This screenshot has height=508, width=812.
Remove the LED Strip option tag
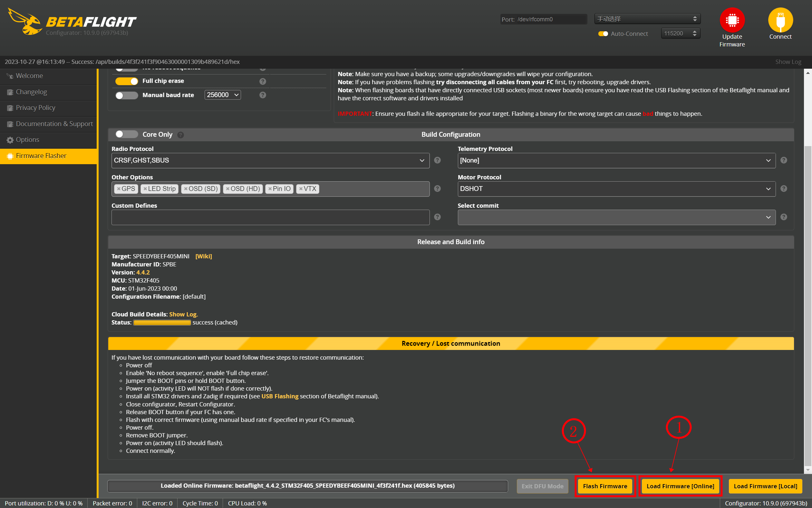145,189
